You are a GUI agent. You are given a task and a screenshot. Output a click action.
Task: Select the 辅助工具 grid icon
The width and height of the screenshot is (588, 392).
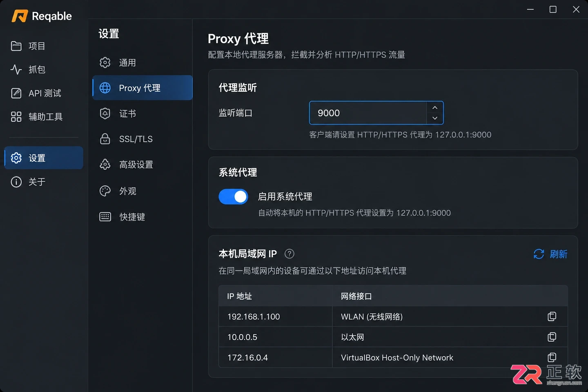(16, 117)
